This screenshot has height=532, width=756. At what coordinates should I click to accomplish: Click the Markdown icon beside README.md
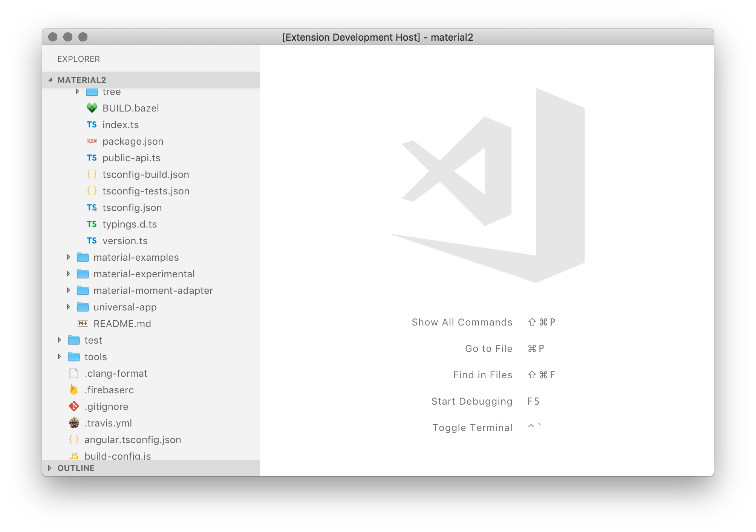84,323
